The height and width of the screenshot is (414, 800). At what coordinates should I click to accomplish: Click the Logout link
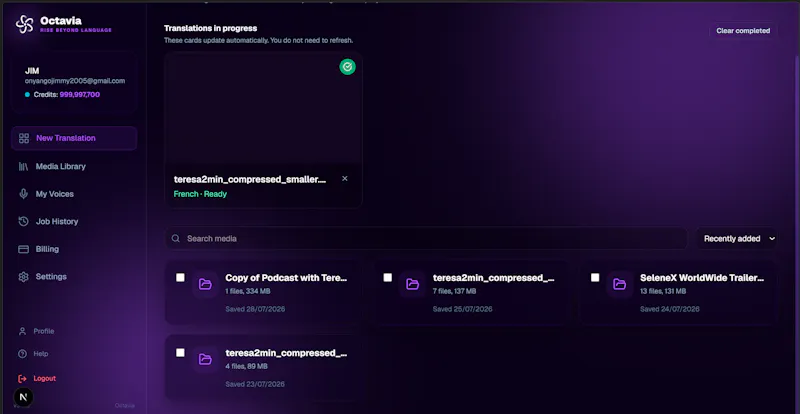45,379
